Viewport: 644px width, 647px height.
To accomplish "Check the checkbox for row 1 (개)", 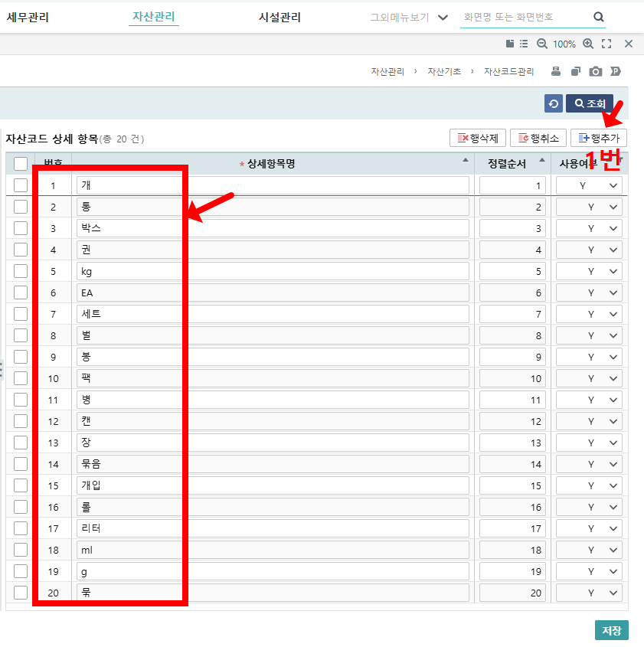I will click(x=21, y=185).
